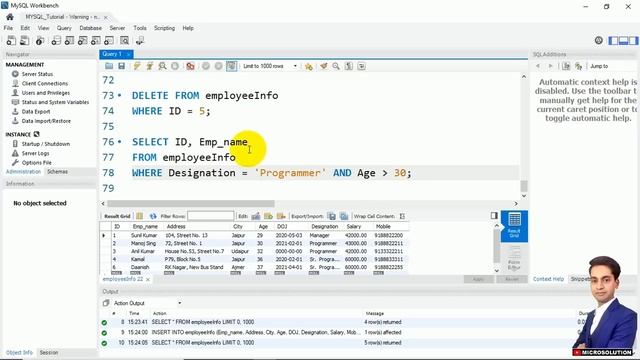Viewport: 640px width, 360px height.
Task: Open Users and Privileges in the navigator
Action: click(x=46, y=93)
